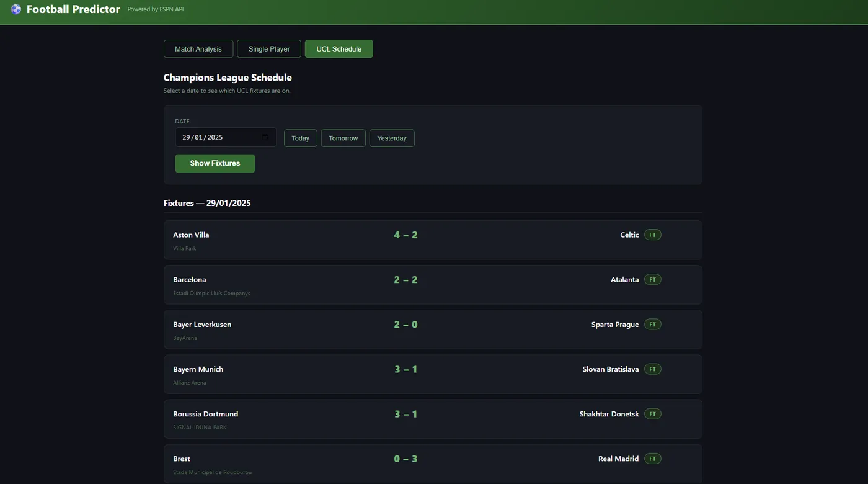Screen dimensions: 868x484
Task: Select the Real Madrid team name
Action: point(619,459)
